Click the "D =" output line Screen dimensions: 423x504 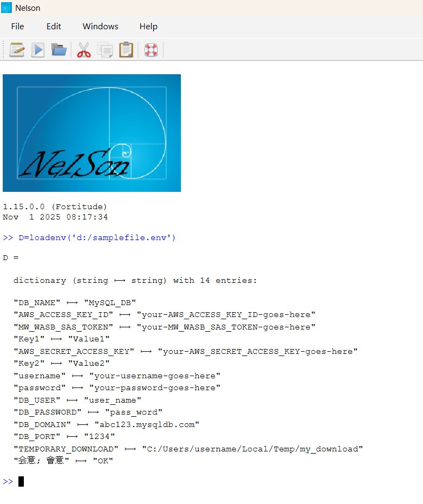coord(11,258)
